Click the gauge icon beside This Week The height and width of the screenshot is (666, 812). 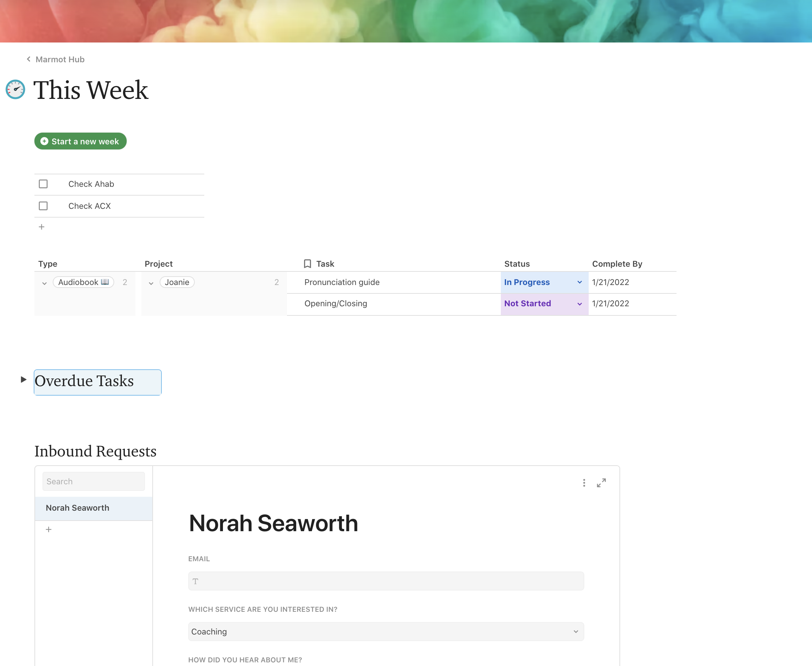(15, 89)
